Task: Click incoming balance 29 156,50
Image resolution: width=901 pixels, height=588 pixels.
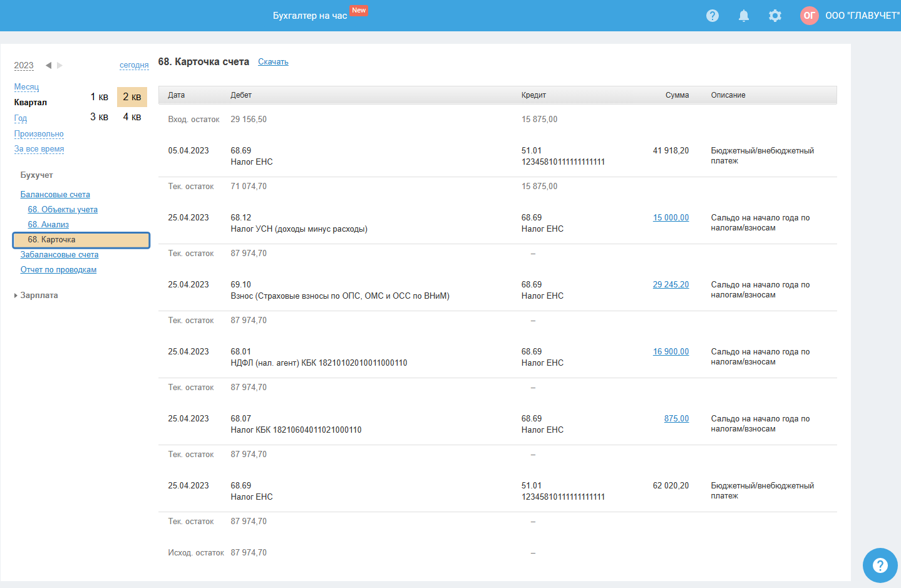Action: click(249, 120)
